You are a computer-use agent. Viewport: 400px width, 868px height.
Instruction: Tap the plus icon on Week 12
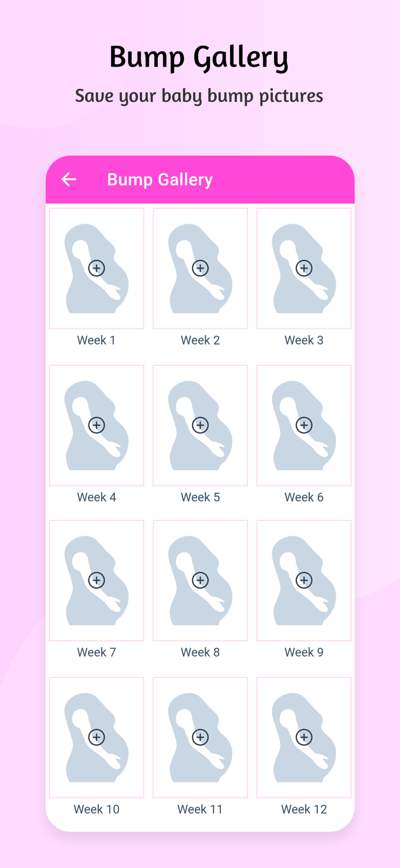pos(304,737)
